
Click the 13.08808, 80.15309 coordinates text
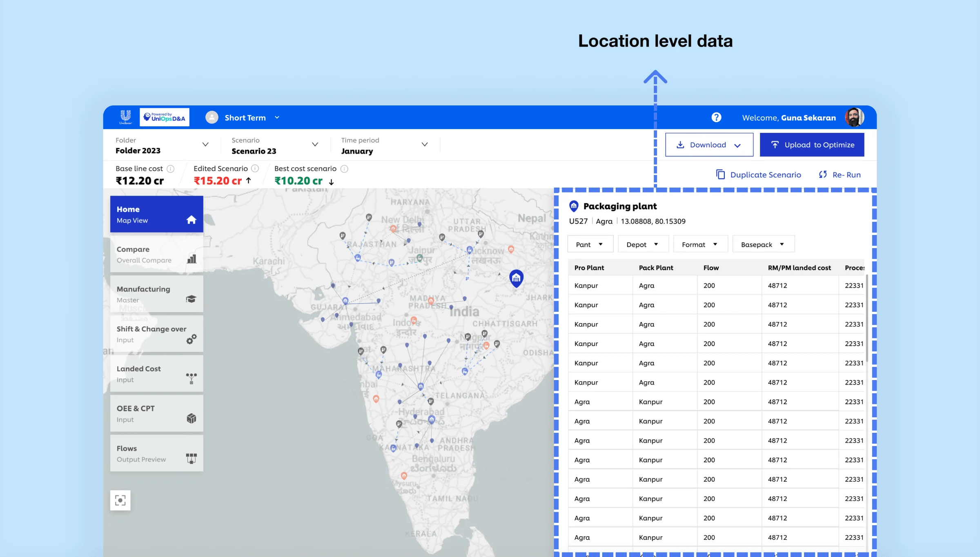[x=653, y=221]
